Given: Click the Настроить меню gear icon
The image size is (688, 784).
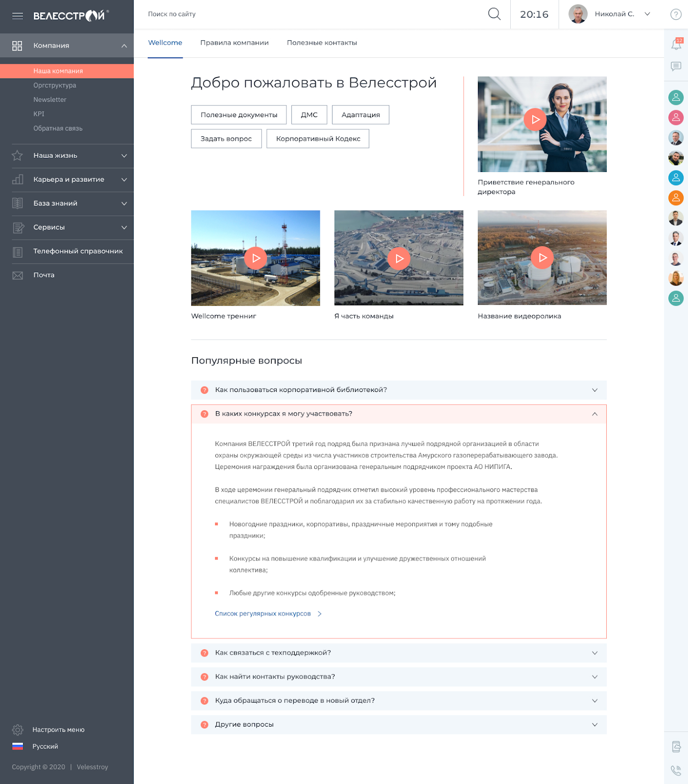Looking at the screenshot, I should [18, 730].
